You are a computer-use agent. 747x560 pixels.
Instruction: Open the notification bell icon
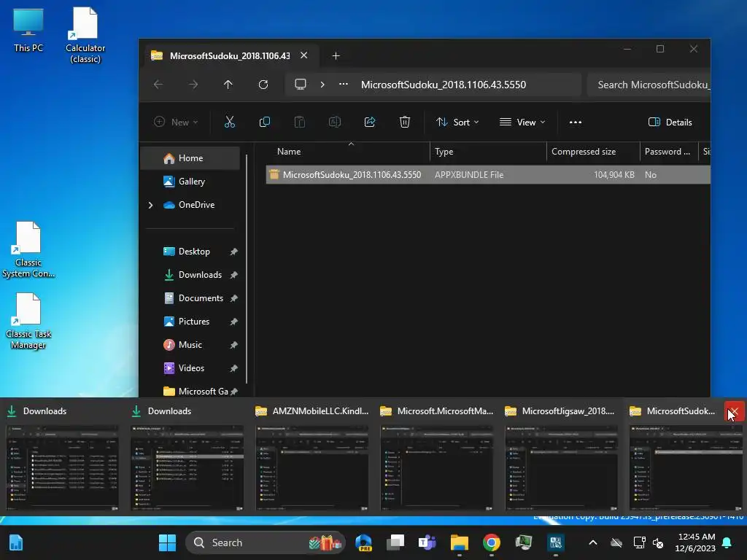pyautogui.click(x=727, y=542)
